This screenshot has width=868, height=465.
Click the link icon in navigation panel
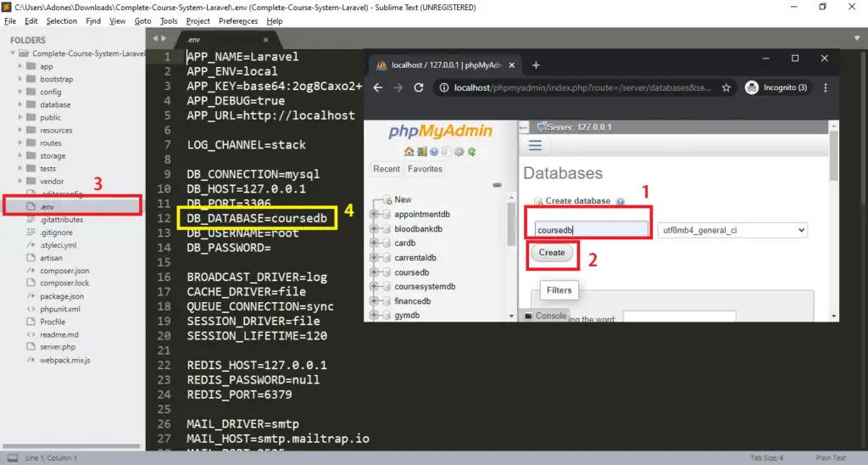pos(497,185)
